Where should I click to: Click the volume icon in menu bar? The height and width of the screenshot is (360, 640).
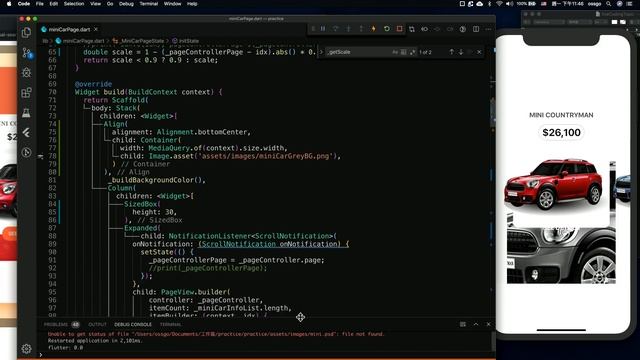[x=509, y=4]
